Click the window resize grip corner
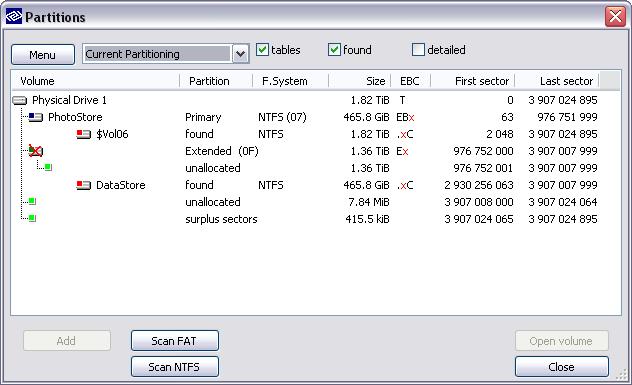The height and width of the screenshot is (385, 632). pos(622,375)
